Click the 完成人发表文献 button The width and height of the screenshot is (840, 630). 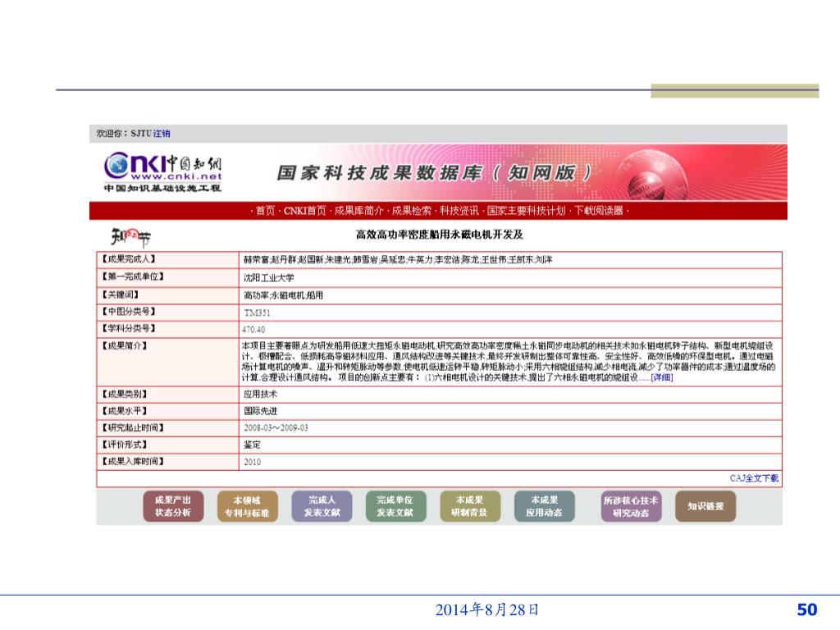pos(322,506)
